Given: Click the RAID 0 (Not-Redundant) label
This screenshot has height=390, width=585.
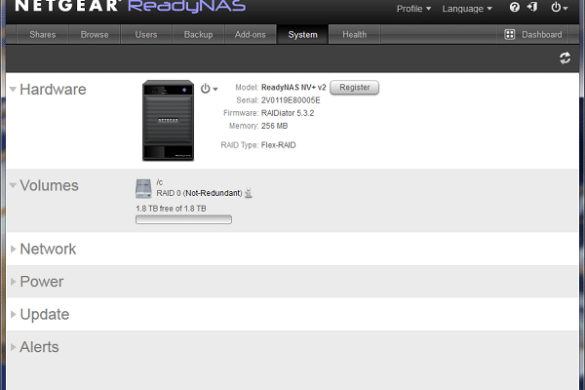Looking at the screenshot, I should [199, 193].
